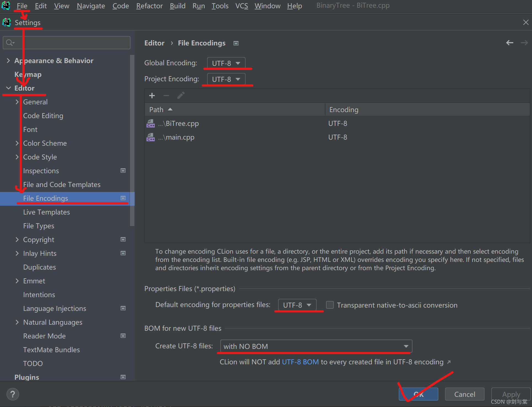Open the Project Encoding dropdown
This screenshot has width=532, height=407.
[226, 79]
